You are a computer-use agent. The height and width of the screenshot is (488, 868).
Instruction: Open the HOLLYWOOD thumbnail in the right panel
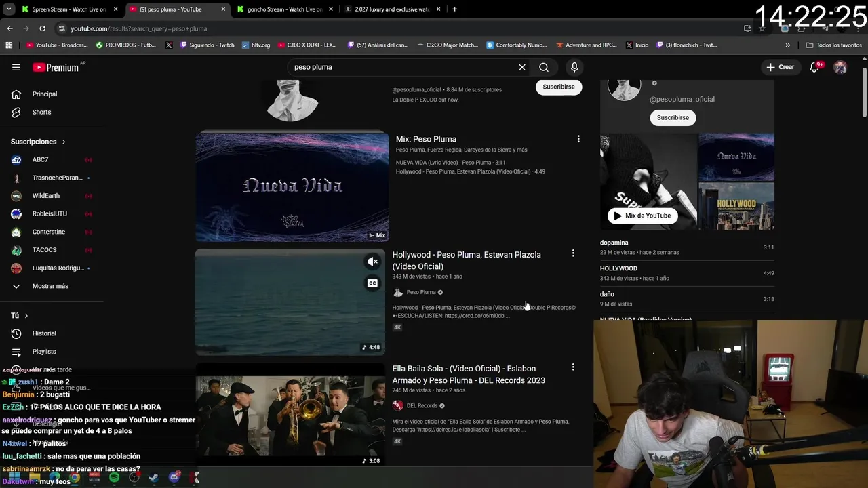point(736,206)
